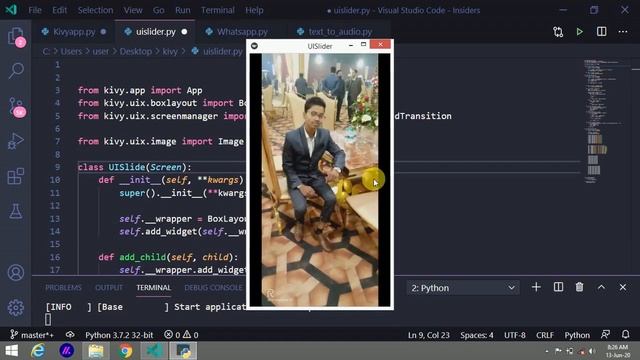Change indentation via Spaces: 4
The height and width of the screenshot is (360, 640).
click(477, 335)
